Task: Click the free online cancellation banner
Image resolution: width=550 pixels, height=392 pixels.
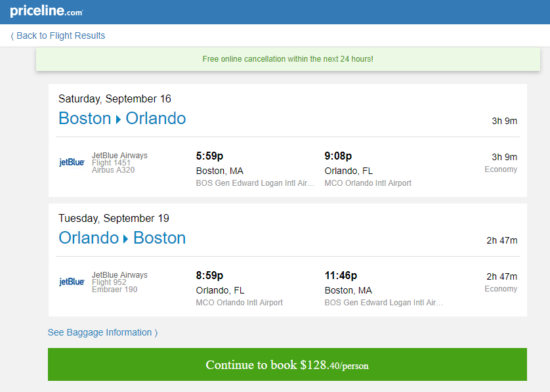Action: click(x=288, y=59)
